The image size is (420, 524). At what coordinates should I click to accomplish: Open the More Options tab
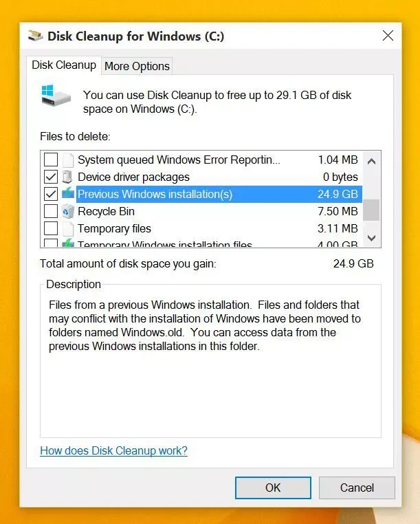[x=137, y=66]
